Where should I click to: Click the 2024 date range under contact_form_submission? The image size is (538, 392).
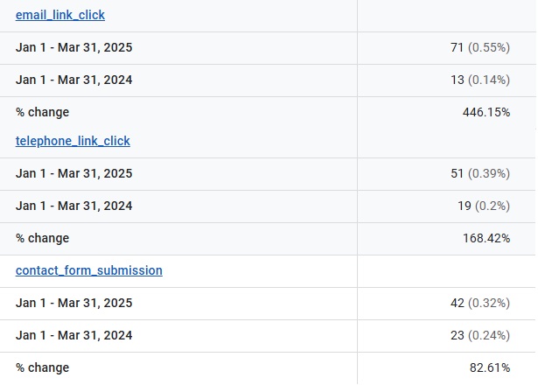(x=74, y=335)
